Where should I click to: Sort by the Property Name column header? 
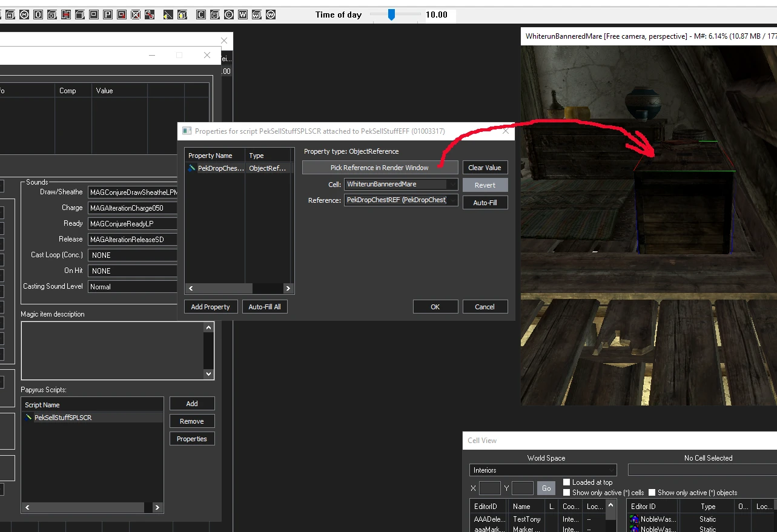[x=215, y=156]
